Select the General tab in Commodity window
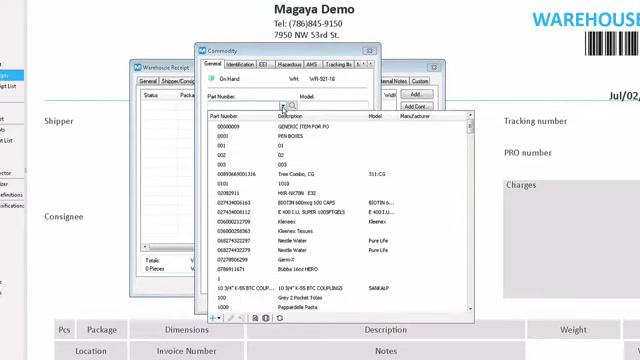The height and width of the screenshot is (360, 640). point(213,64)
